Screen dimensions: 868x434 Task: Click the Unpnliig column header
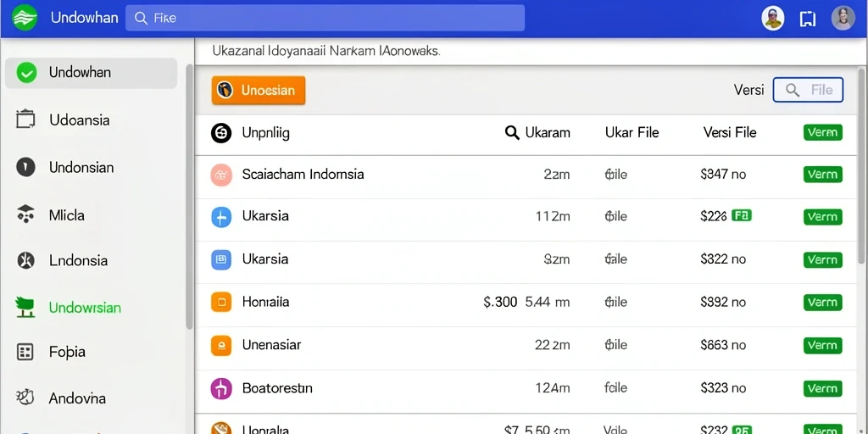point(265,133)
